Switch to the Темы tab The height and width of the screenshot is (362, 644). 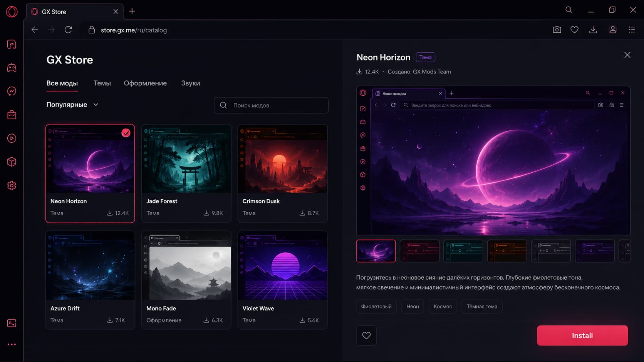(102, 83)
